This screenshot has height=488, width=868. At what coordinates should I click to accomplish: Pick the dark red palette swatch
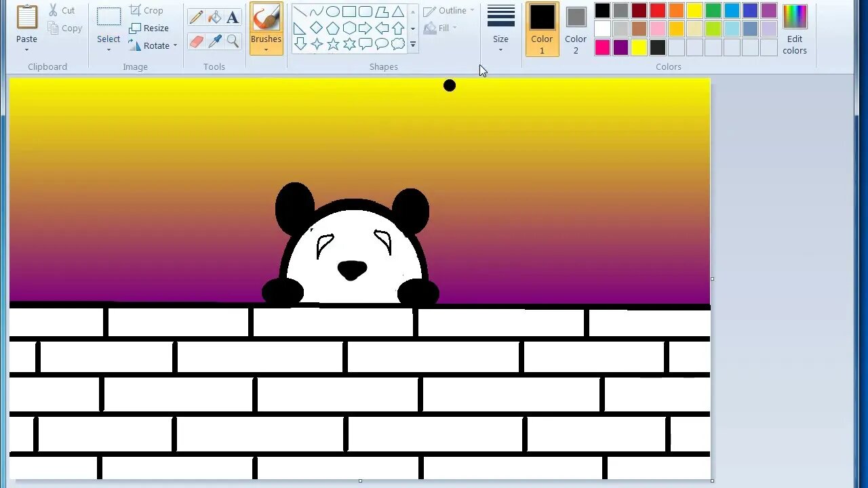(x=639, y=10)
